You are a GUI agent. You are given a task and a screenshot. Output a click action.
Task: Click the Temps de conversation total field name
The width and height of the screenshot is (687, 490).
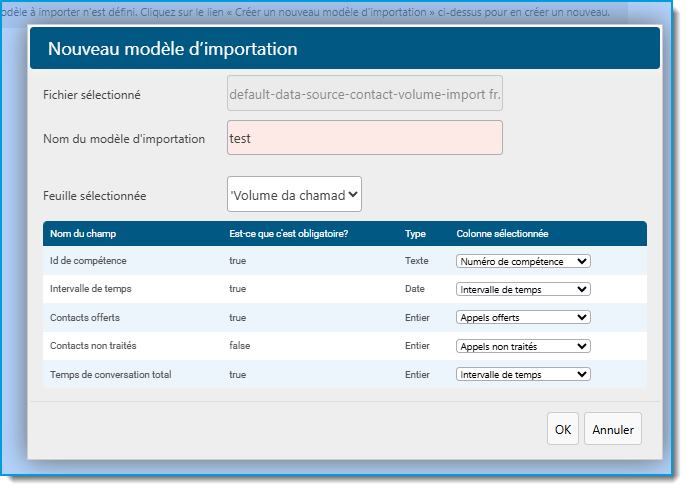(110, 375)
